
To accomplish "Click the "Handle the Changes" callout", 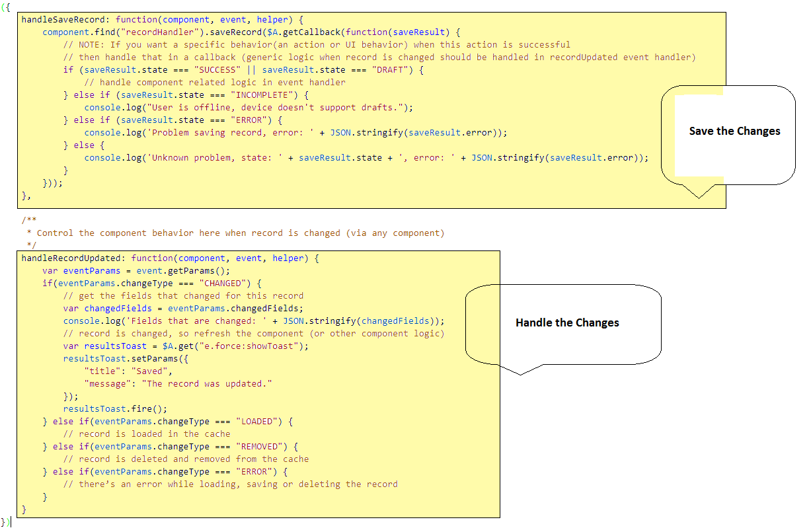I will point(567,323).
